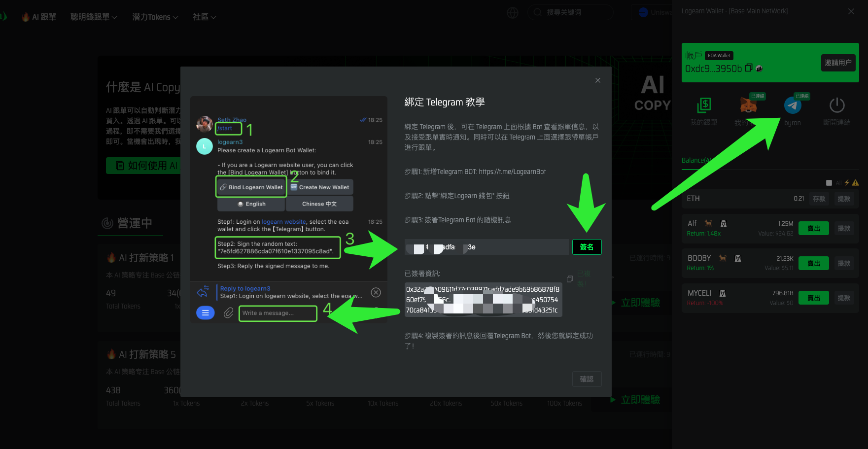Open the 社區 dropdown menu

coord(204,17)
